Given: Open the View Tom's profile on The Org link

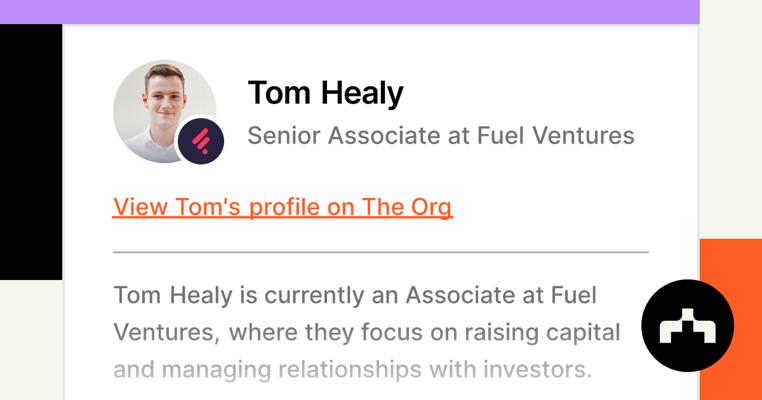Looking at the screenshot, I should tap(282, 207).
